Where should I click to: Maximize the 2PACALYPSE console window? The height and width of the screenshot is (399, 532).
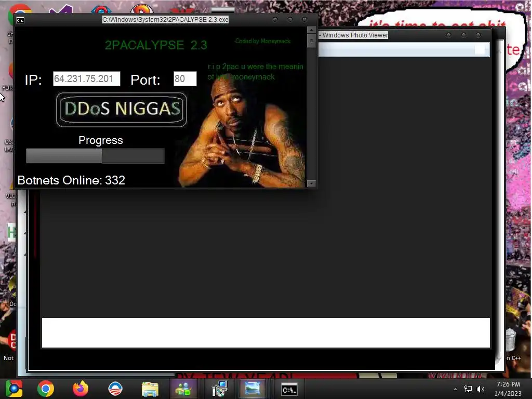[290, 20]
